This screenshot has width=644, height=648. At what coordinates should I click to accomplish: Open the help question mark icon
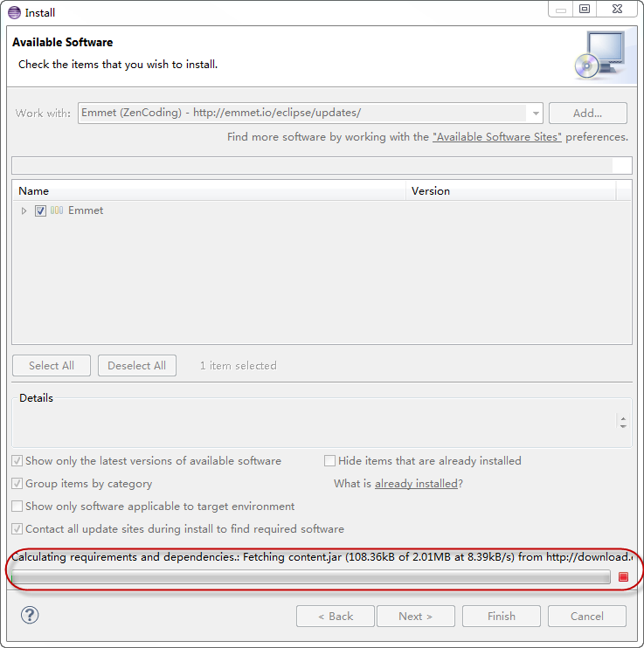30,615
